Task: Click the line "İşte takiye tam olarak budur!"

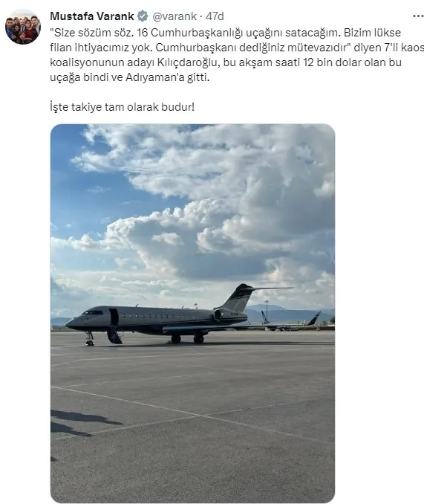Action: coord(123,107)
